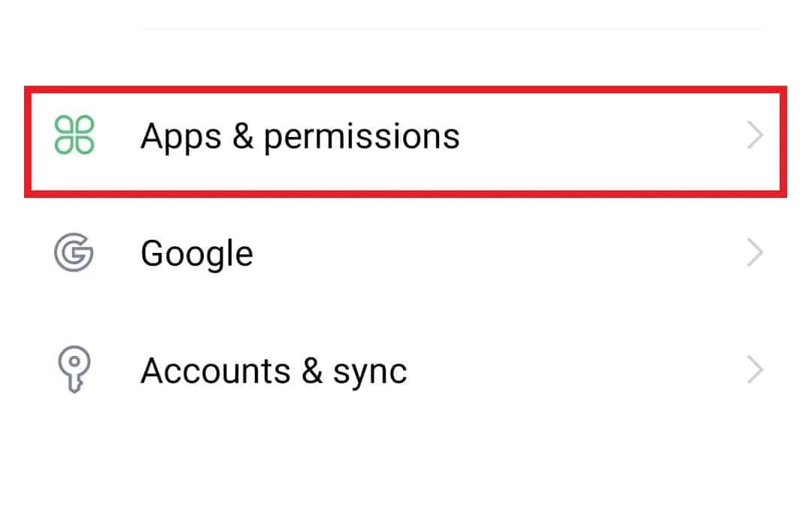
Task: Tap the Google G logo icon
Action: 74,252
